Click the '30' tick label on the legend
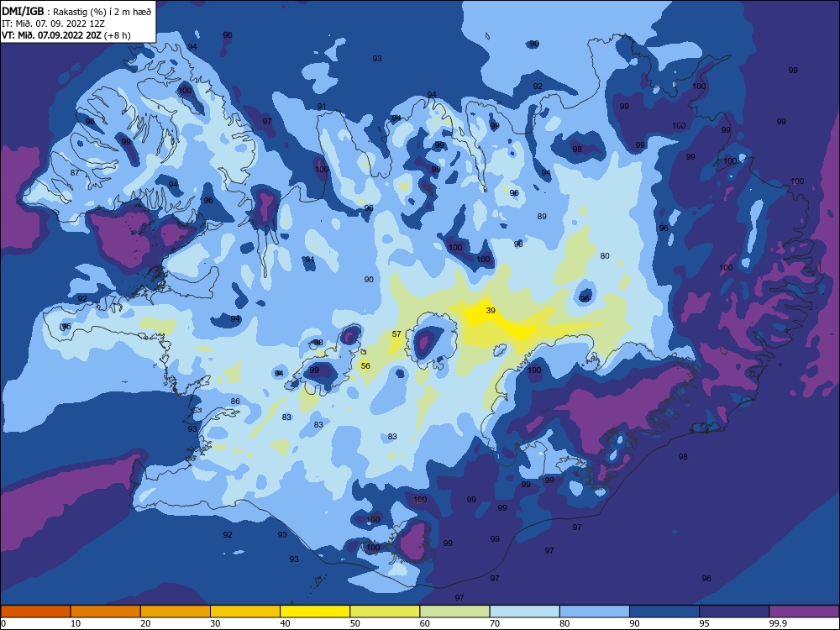Screen dimensions: 840x630 pos(215,623)
